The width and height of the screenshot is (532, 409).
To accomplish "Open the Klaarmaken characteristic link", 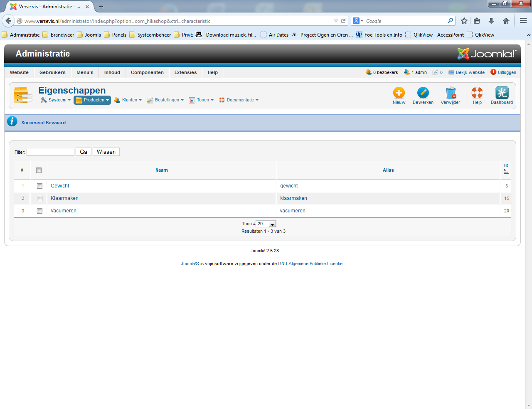I will pyautogui.click(x=64, y=198).
